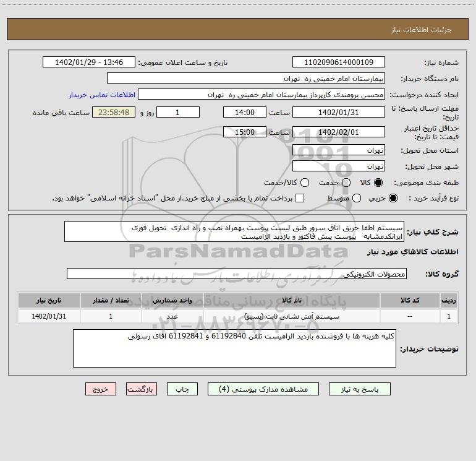This screenshot has height=461, width=476.
Task: Select the جزیی purchase type radio
Action: [393, 198]
